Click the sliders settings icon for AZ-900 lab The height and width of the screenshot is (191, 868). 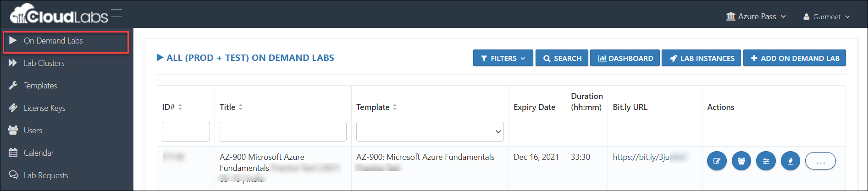click(x=766, y=161)
